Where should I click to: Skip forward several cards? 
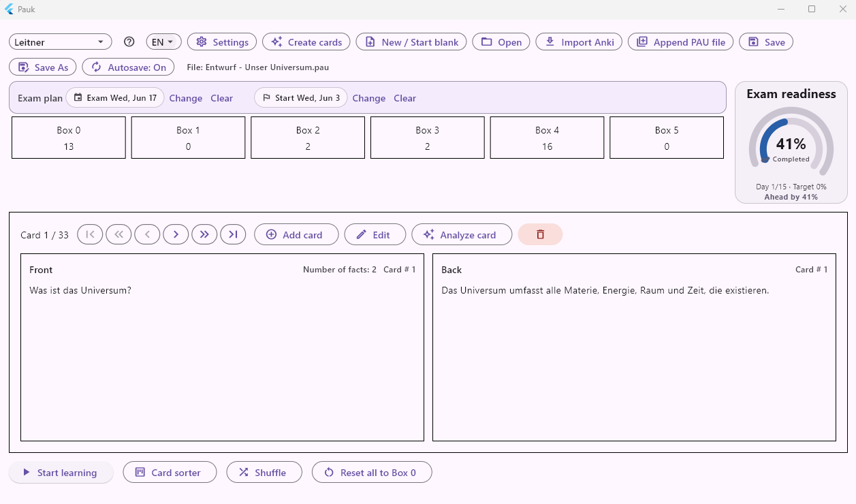click(x=204, y=234)
